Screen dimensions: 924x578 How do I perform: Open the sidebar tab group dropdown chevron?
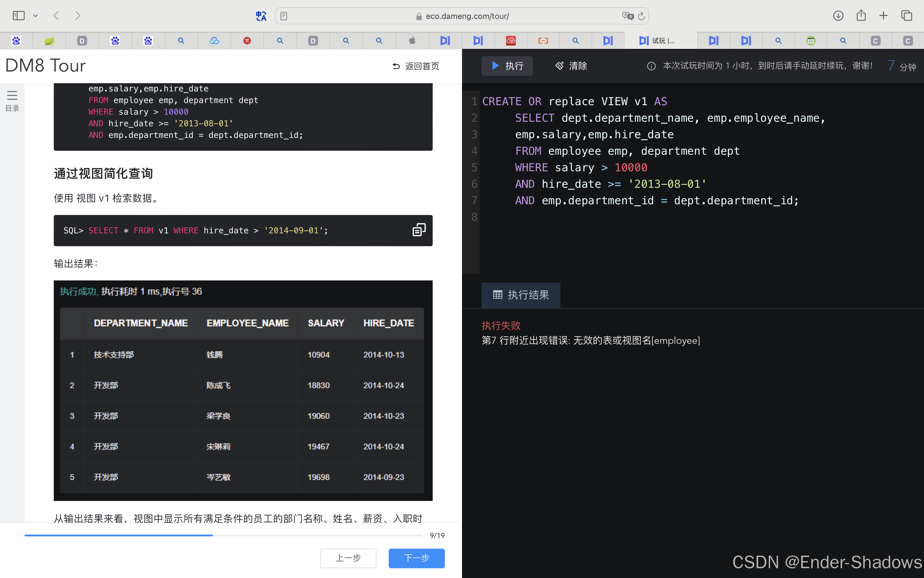point(35,16)
